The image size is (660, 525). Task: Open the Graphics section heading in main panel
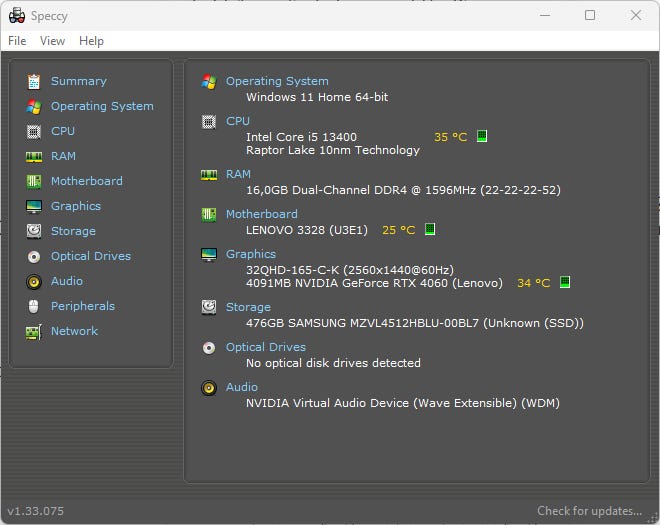(250, 254)
